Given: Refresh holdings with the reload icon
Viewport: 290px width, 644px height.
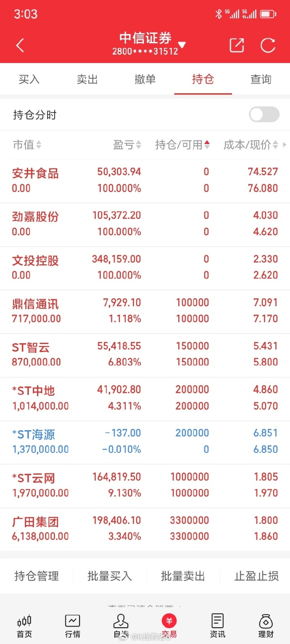Looking at the screenshot, I should click(x=268, y=45).
